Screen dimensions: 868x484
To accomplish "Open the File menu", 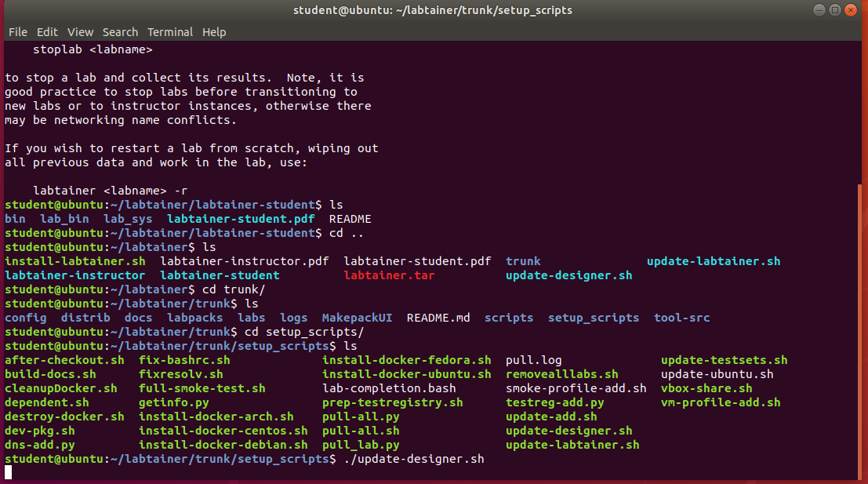I will tap(17, 32).
